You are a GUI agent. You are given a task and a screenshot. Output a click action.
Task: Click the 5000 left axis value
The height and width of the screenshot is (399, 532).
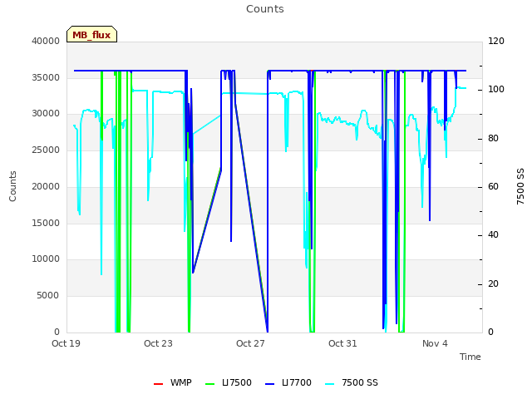48,296
